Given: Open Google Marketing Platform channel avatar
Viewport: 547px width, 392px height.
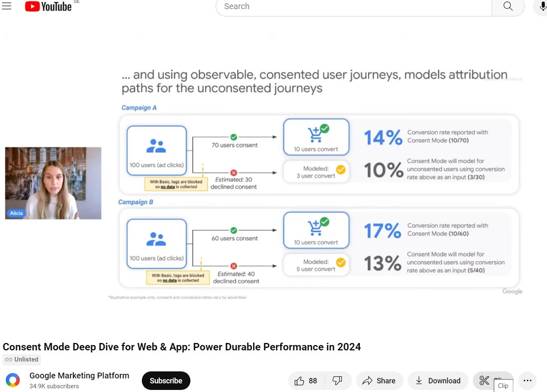Looking at the screenshot, I should pos(13,380).
